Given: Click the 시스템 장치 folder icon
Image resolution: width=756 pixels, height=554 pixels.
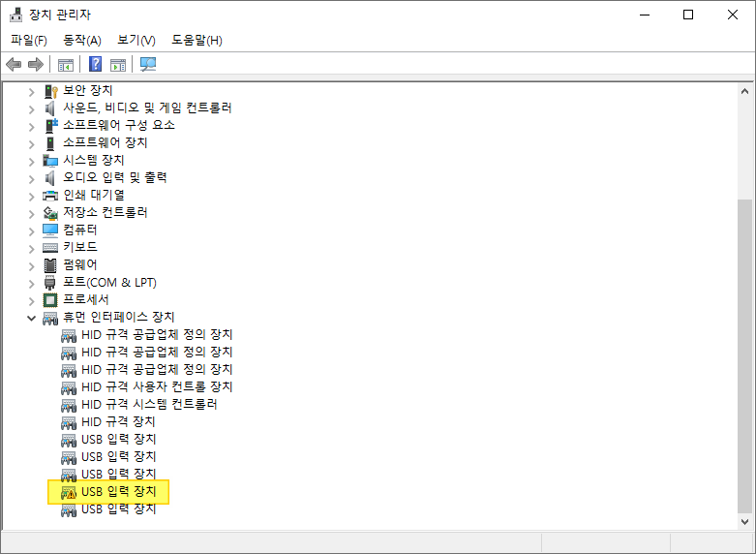Looking at the screenshot, I should click(50, 160).
